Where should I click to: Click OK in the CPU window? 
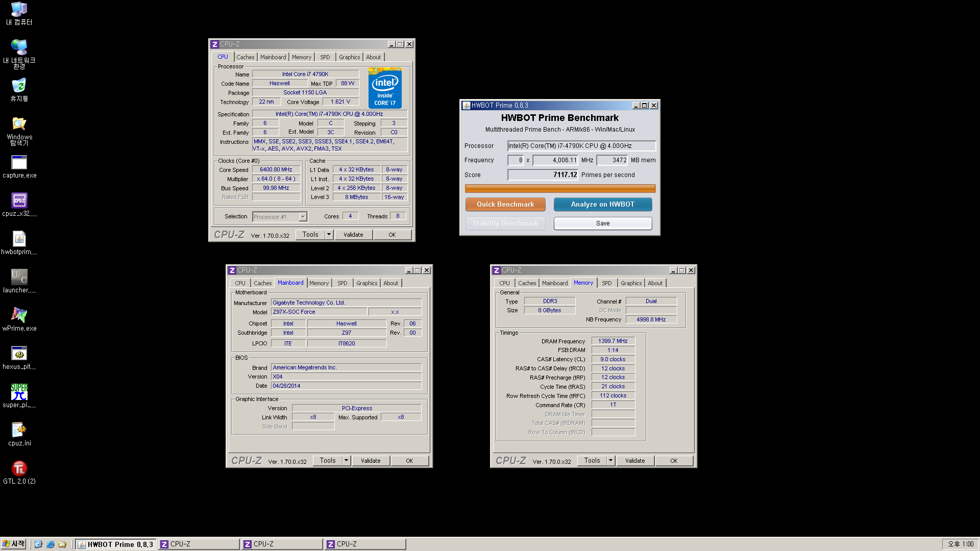pyautogui.click(x=392, y=235)
